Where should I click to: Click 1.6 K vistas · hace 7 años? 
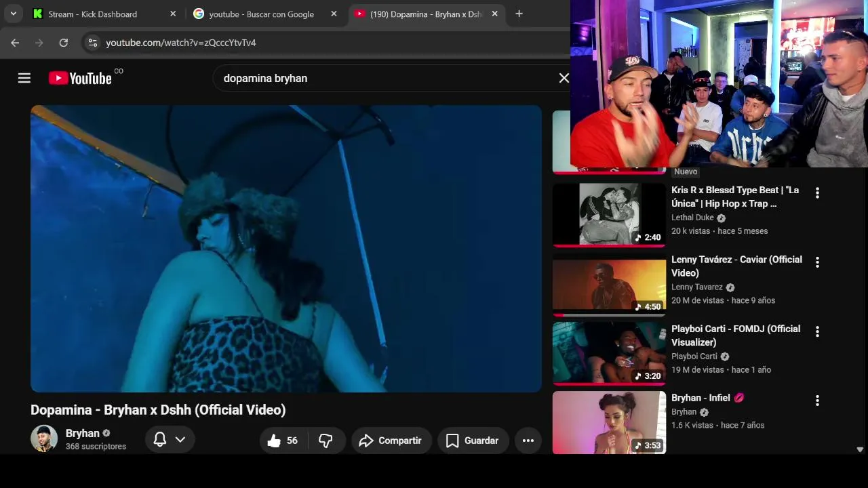718,426
